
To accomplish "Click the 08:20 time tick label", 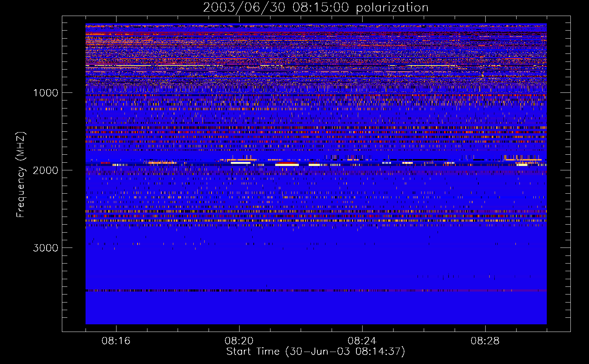I will point(239,341).
